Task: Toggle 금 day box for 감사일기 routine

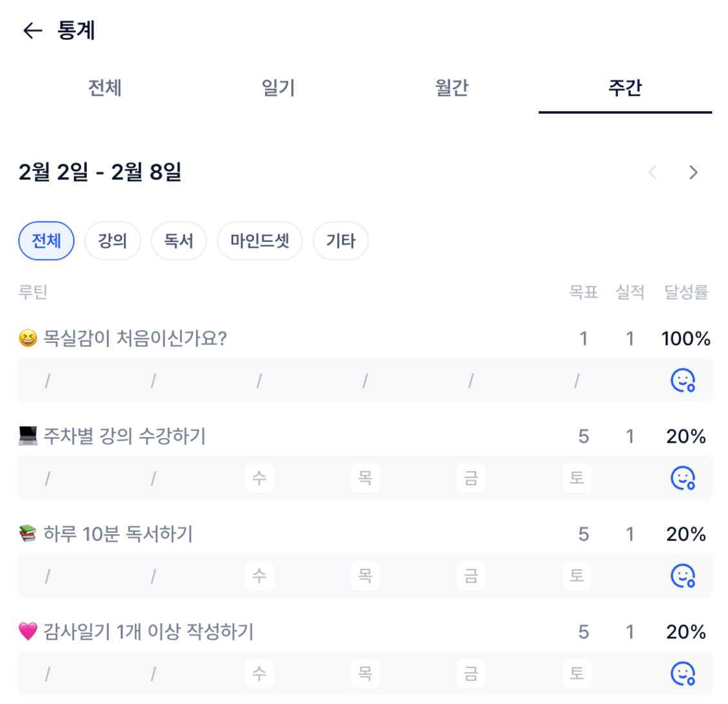Action: 471,674
